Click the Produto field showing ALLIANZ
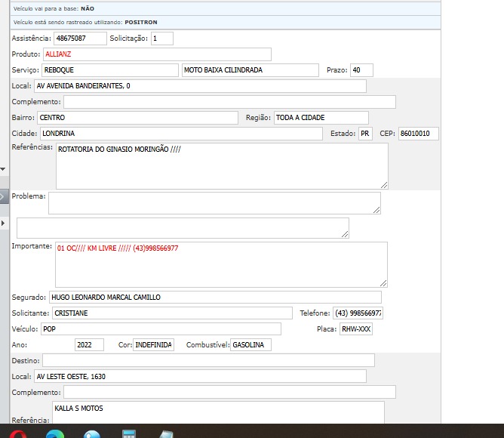 [157, 54]
